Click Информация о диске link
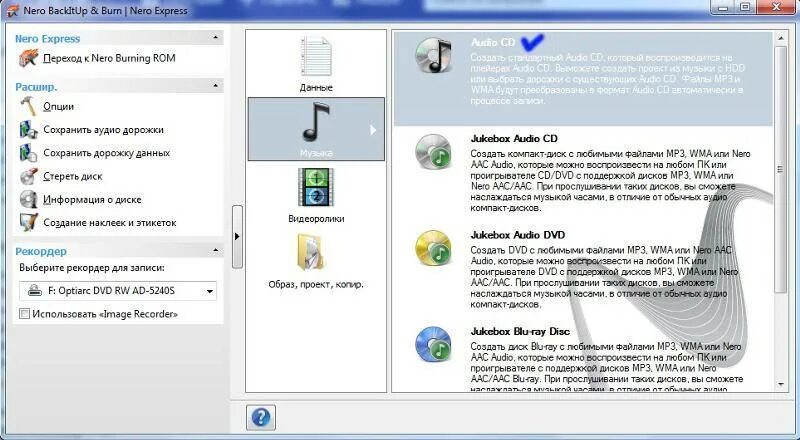Image resolution: width=800 pixels, height=440 pixels. [92, 199]
